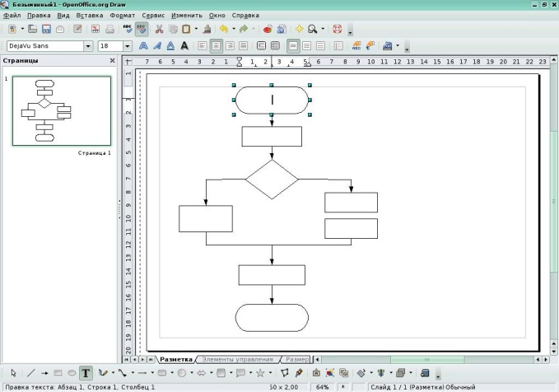Click the New document icon

coord(12,29)
